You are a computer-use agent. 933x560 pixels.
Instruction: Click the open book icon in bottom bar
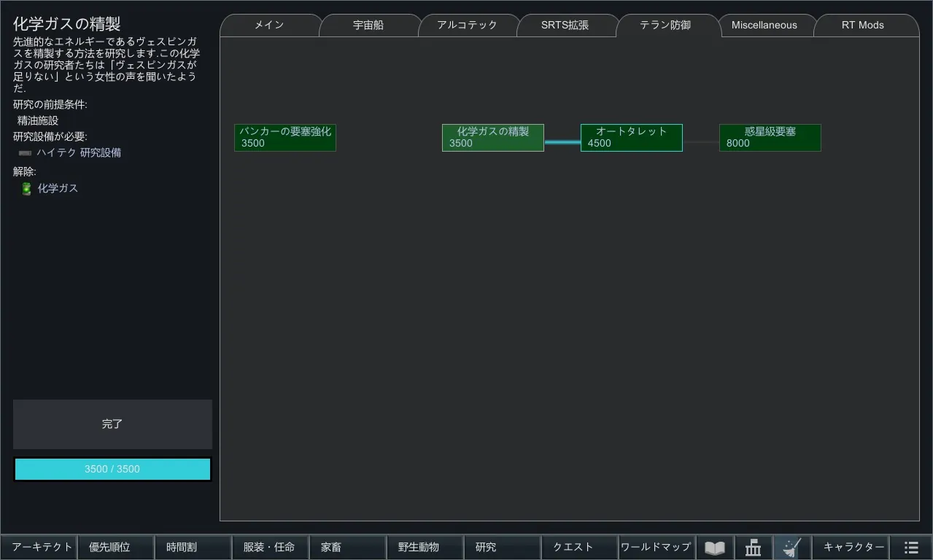(x=715, y=548)
